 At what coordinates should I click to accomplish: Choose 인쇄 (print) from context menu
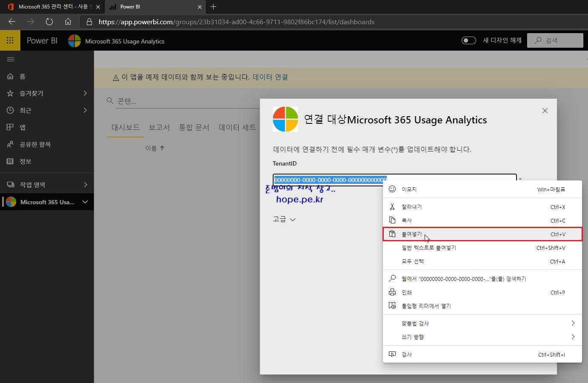pyautogui.click(x=482, y=292)
